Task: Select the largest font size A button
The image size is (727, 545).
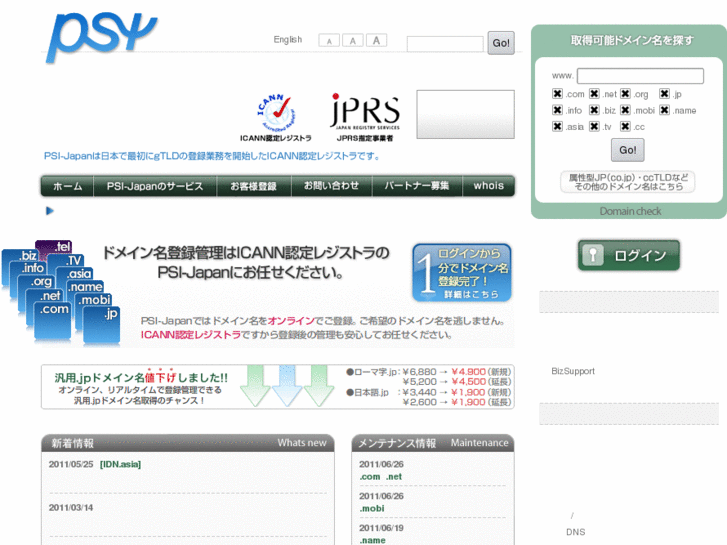Action: click(376, 41)
